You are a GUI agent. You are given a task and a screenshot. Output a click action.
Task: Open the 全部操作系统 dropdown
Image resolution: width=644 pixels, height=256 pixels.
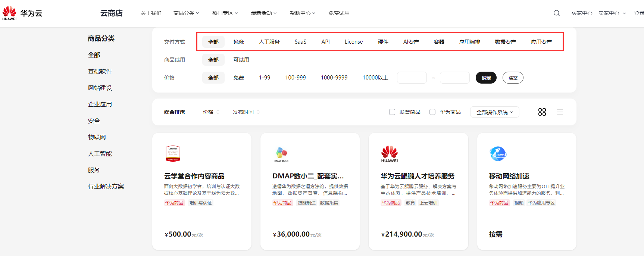(x=494, y=112)
